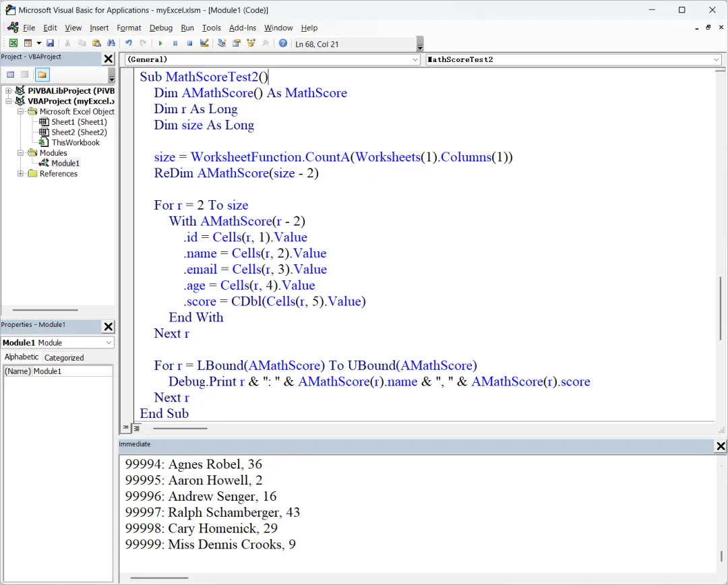Open the File menu
Image resolution: width=728 pixels, height=585 pixels.
pos(29,28)
